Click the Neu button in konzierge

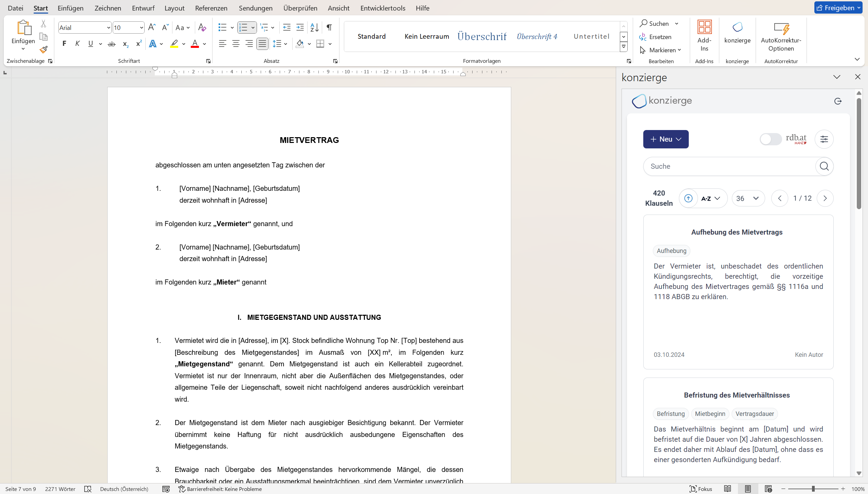(666, 139)
